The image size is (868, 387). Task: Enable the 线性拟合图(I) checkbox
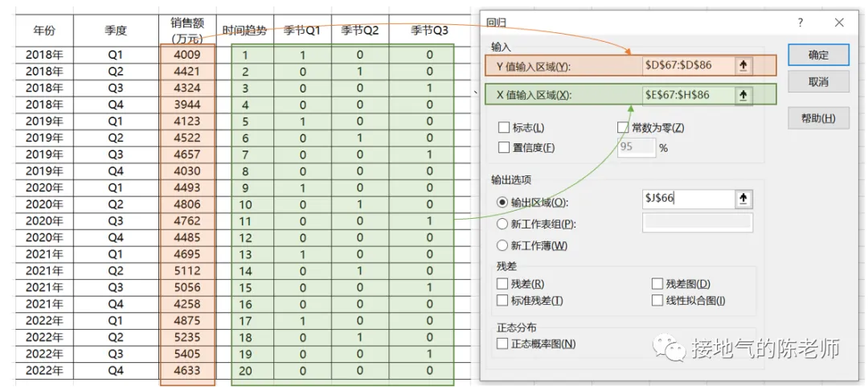[x=657, y=300]
